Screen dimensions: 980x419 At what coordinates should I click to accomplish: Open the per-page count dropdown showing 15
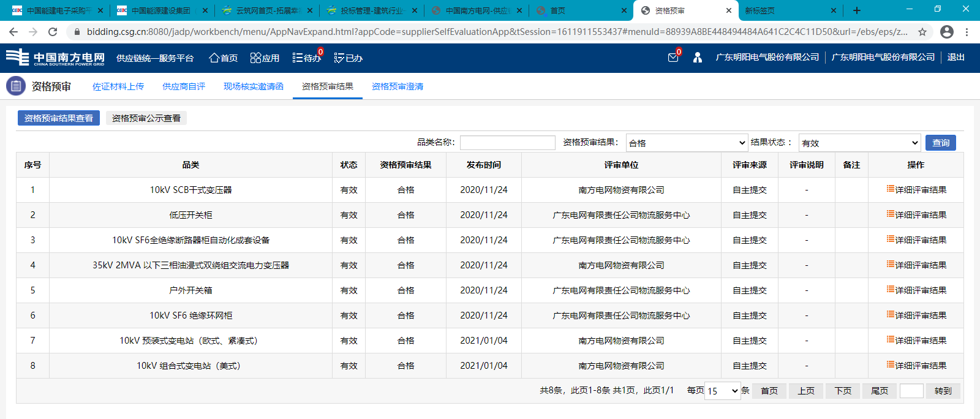click(x=723, y=391)
